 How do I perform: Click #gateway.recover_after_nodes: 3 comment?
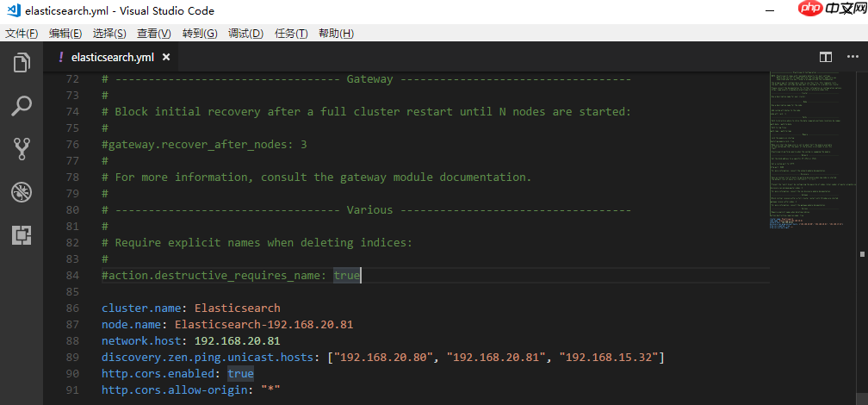tap(204, 145)
